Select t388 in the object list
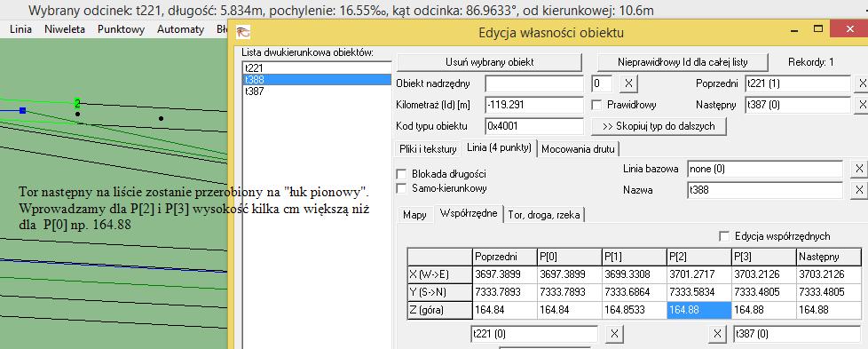Image resolution: width=868 pixels, height=349 pixels. tap(318, 79)
